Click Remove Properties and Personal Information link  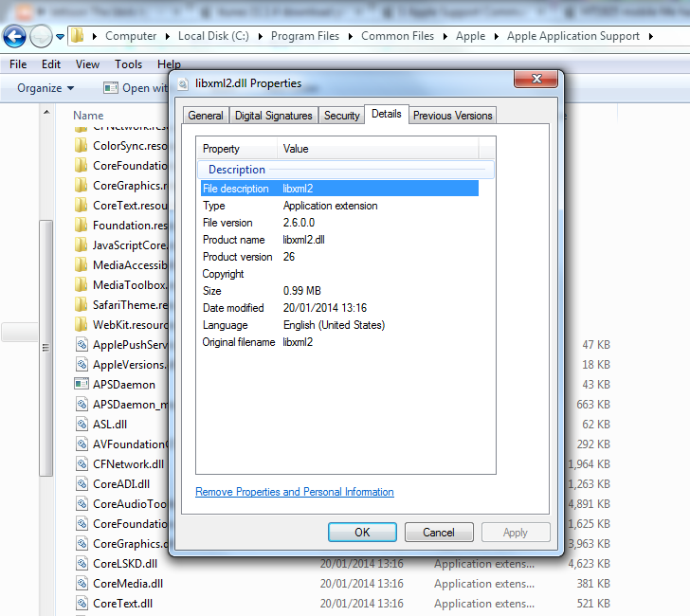(x=295, y=492)
